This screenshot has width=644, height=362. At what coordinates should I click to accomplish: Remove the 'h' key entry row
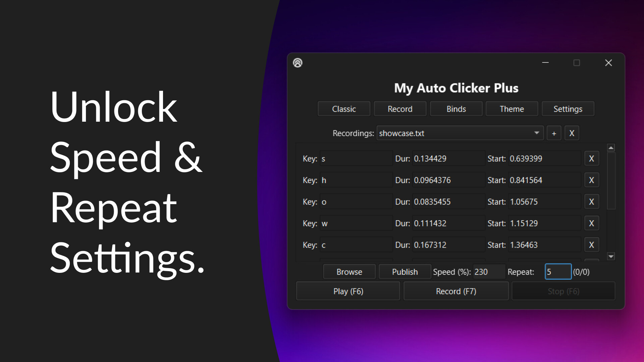tap(591, 180)
